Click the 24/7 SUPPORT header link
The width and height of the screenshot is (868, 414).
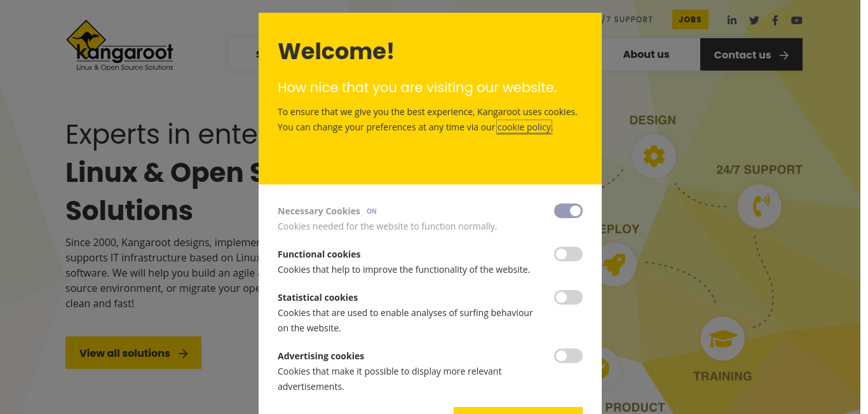pyautogui.click(x=627, y=20)
